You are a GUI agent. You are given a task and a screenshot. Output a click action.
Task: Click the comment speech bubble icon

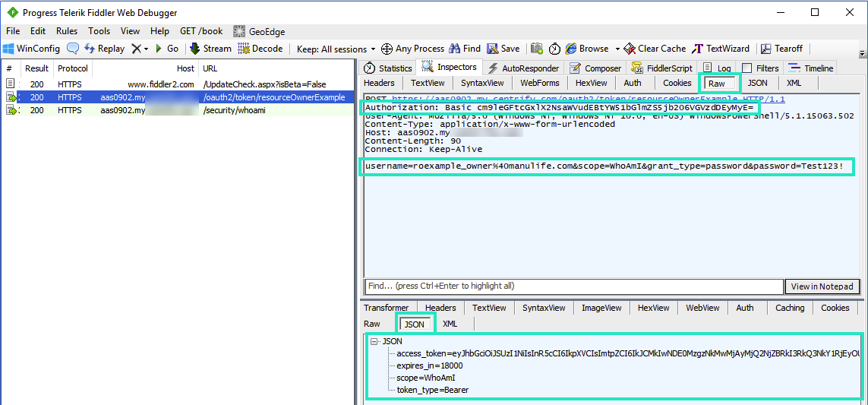coord(72,49)
